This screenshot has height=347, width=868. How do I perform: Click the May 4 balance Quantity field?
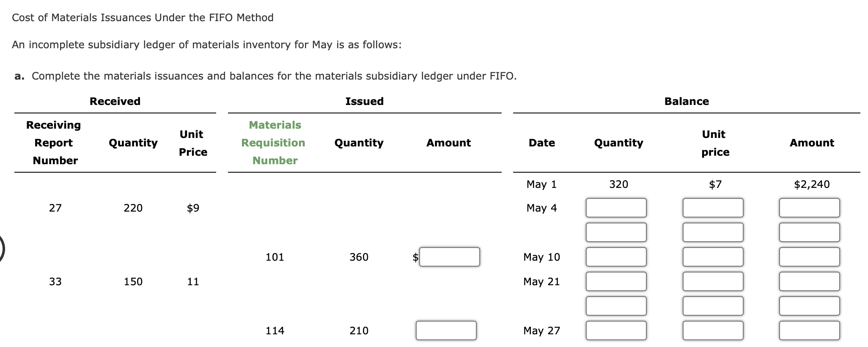tap(616, 208)
